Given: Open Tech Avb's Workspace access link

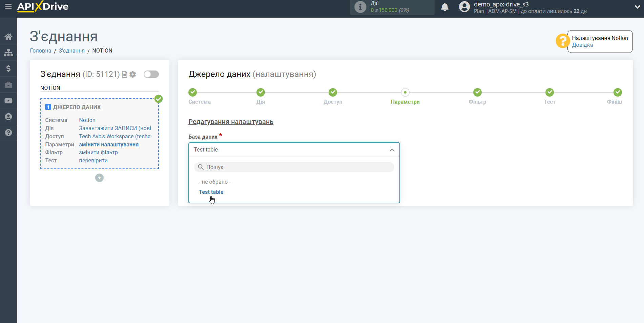Looking at the screenshot, I should pyautogui.click(x=115, y=136).
